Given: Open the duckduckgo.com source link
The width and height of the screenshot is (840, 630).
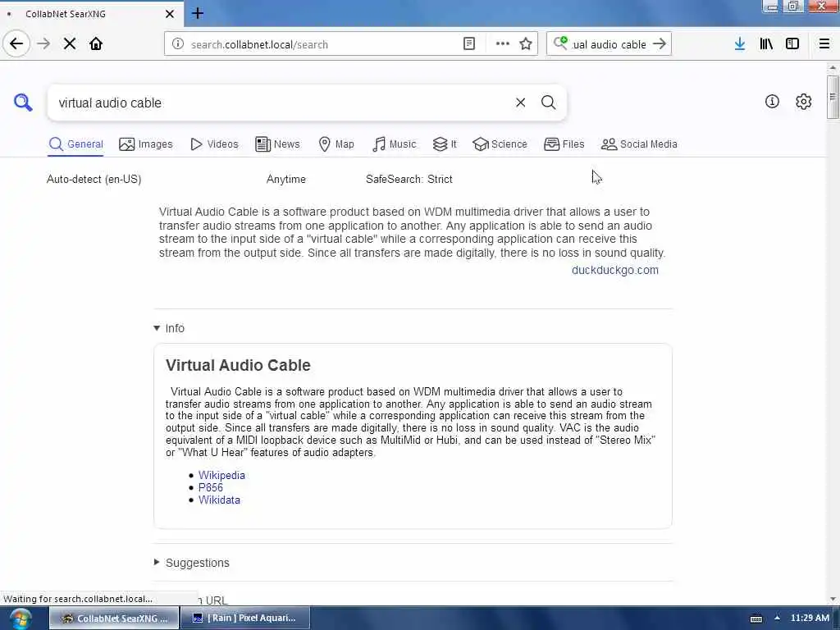Looking at the screenshot, I should [x=615, y=270].
